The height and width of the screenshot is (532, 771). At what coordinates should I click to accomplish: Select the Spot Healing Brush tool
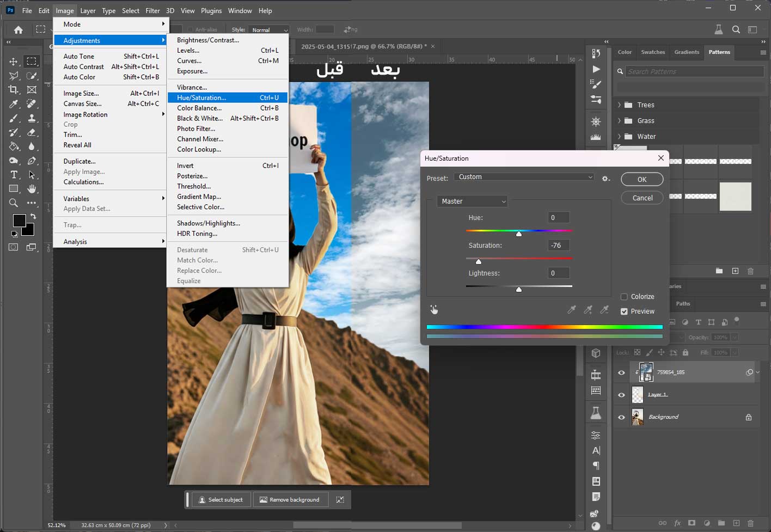coord(32,104)
